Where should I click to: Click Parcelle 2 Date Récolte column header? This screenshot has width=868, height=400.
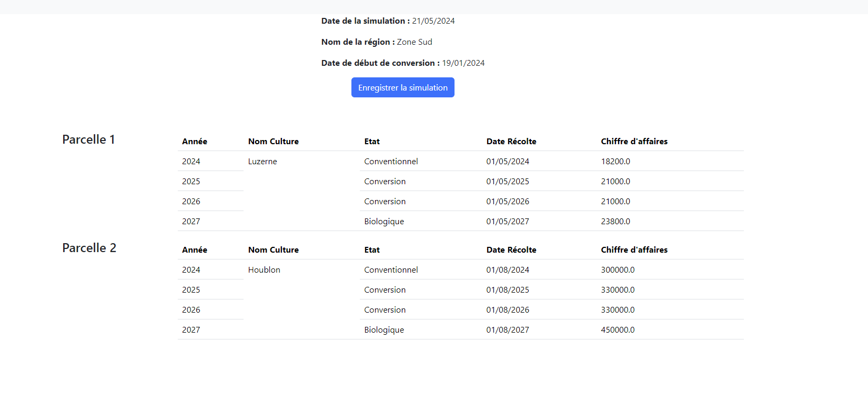tap(511, 250)
